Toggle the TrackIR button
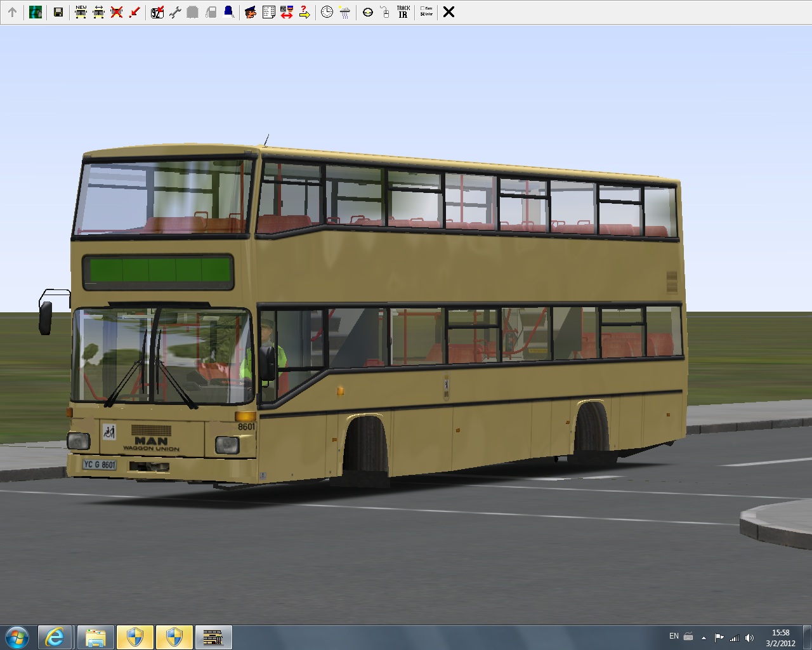812x650 pixels. pyautogui.click(x=403, y=12)
